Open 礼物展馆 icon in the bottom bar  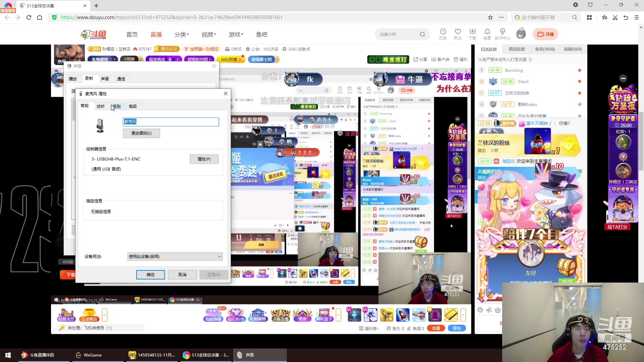(x=258, y=315)
